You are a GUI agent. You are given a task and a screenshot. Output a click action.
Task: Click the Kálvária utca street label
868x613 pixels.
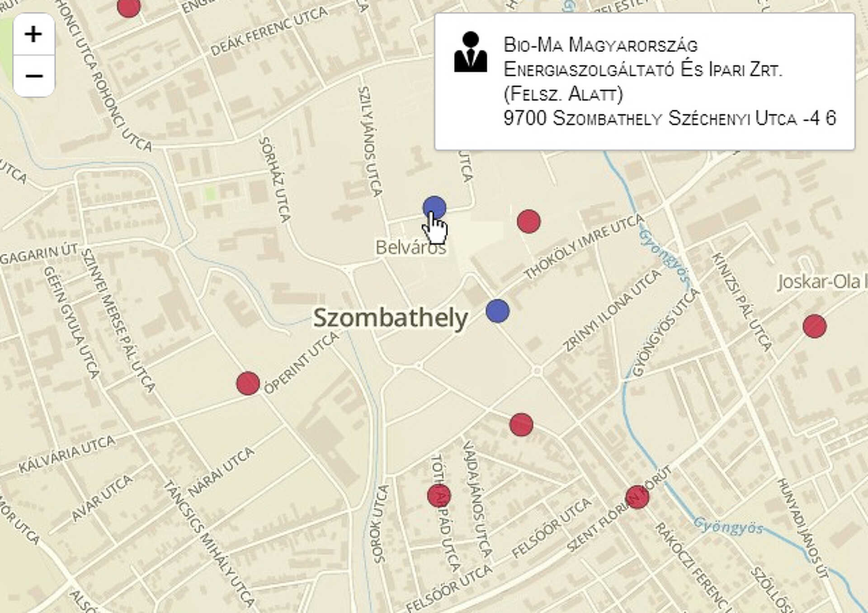67,454
